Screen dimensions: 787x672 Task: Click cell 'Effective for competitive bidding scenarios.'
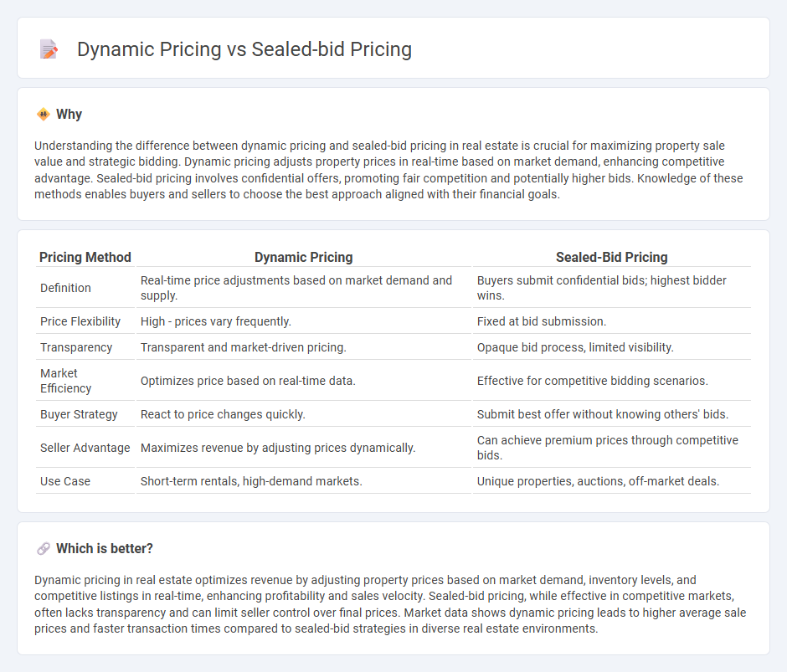(612, 381)
